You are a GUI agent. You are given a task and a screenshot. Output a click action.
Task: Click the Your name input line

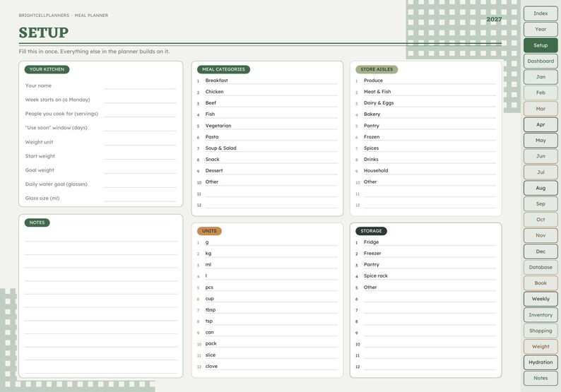pos(140,85)
